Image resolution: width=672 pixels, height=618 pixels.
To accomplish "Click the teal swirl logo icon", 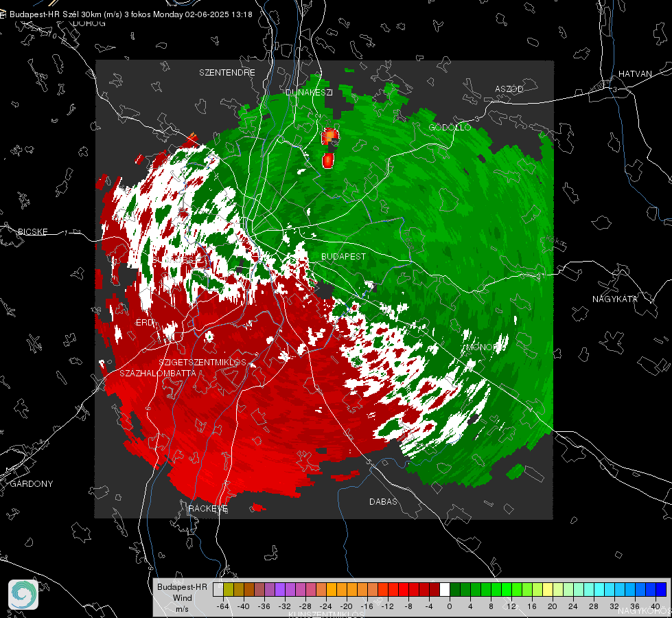I will 23,595.
